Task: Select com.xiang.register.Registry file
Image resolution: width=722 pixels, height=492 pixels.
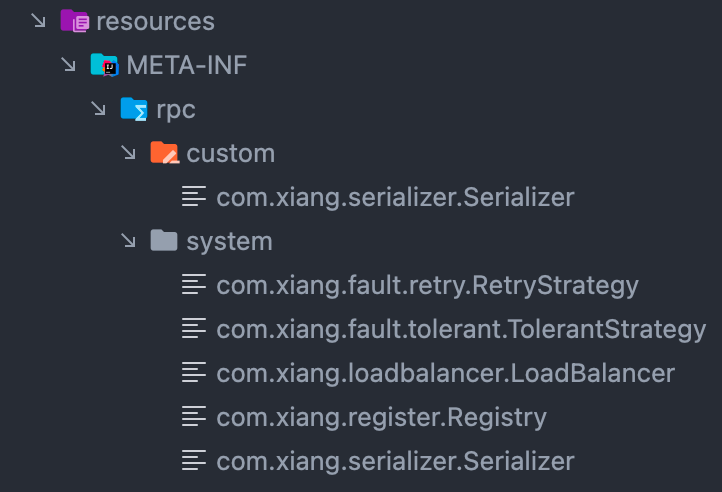Action: 381,417
